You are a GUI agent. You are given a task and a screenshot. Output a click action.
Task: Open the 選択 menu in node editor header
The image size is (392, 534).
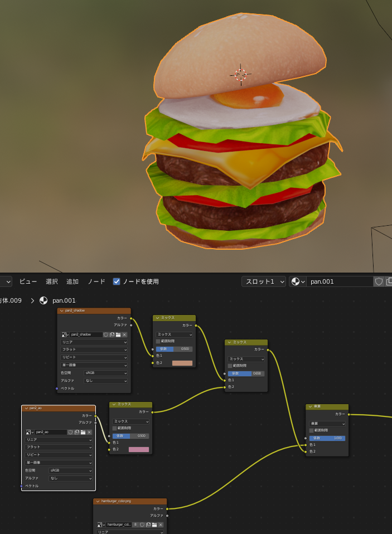[51, 281]
